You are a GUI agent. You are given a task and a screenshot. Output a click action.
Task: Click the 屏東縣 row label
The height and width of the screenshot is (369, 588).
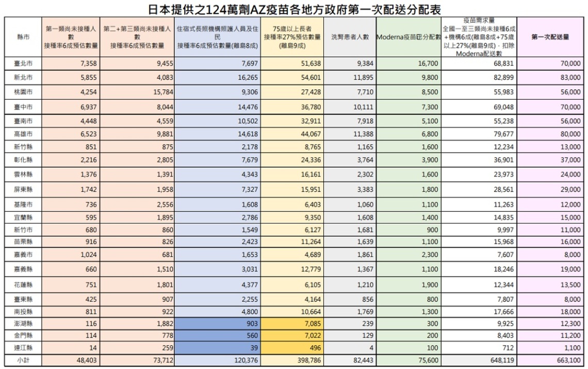pyautogui.click(x=23, y=189)
